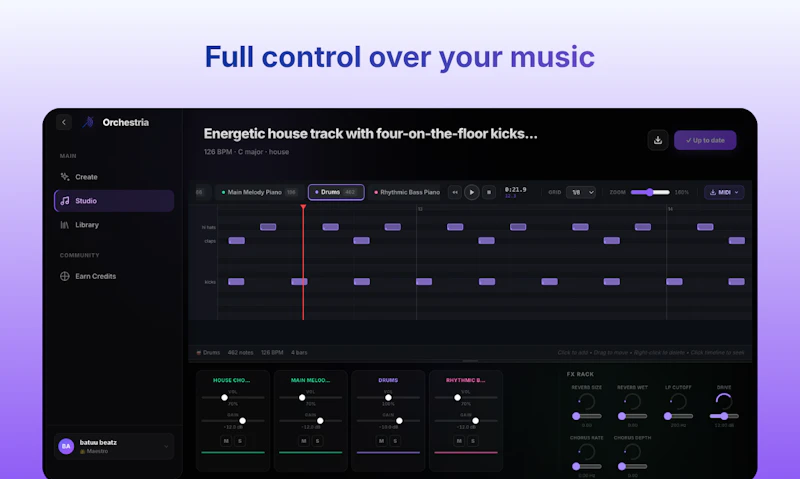Switch to Main Melody Piano track tab
This screenshot has width=800, height=479.
coord(260,192)
